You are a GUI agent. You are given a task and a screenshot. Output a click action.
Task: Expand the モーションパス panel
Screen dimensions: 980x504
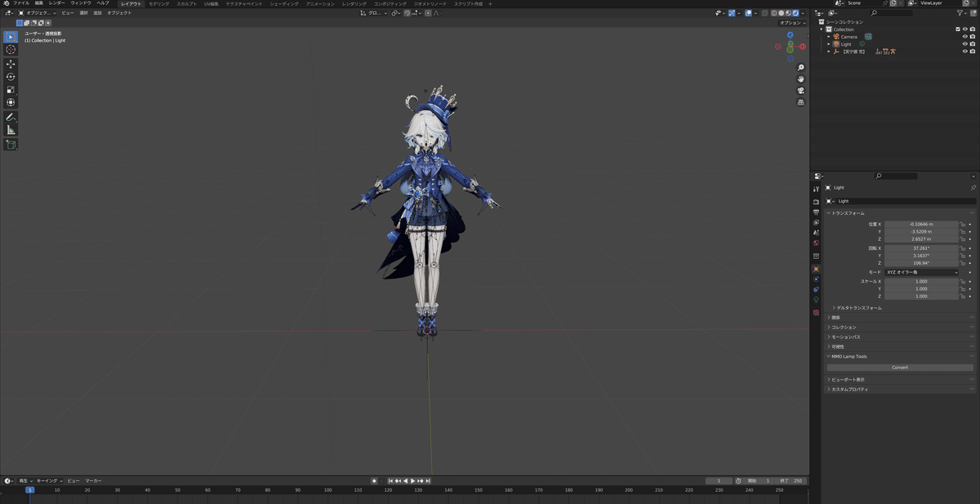[x=844, y=337]
